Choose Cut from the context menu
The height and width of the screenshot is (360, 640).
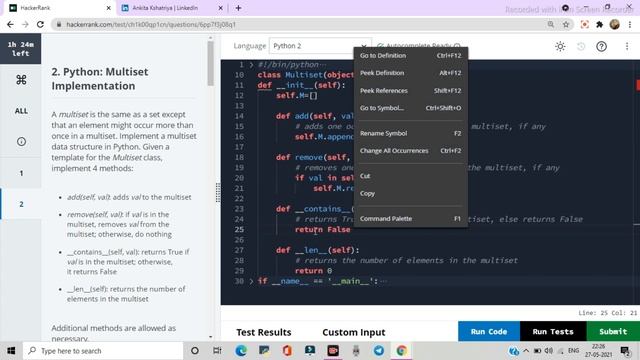click(411, 176)
